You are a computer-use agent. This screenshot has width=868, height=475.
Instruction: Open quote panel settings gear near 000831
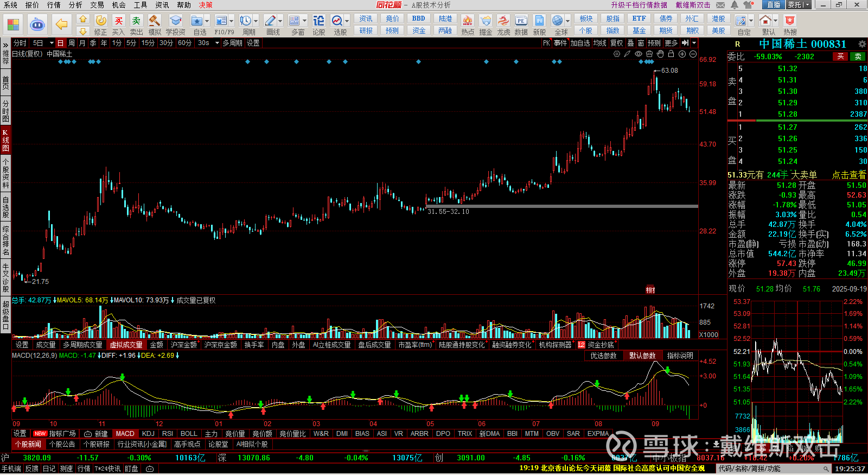pos(862,44)
